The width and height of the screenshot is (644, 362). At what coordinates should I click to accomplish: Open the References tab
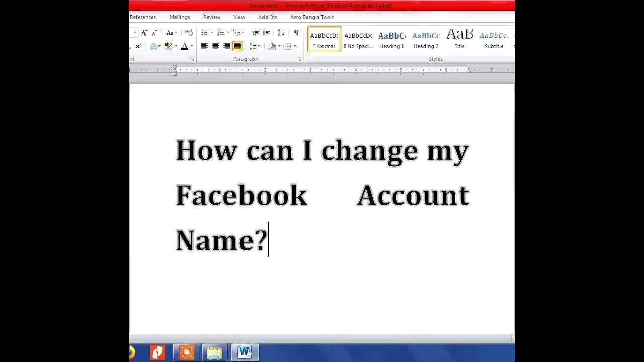click(x=143, y=17)
